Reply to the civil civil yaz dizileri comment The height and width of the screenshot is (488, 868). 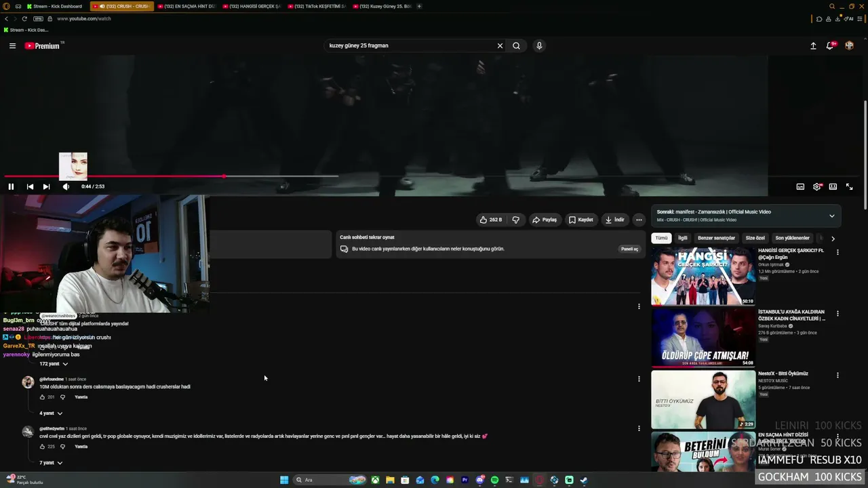(81, 447)
